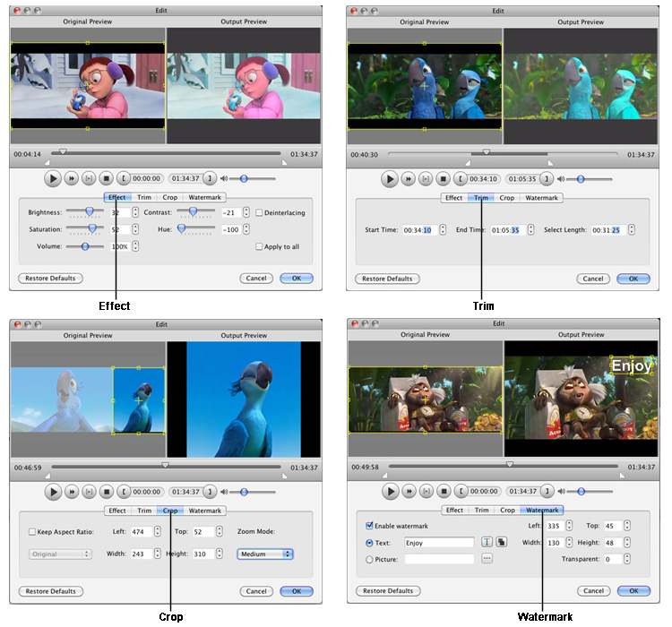Adjust the Transparent value stepper
The image size is (672, 627).
pyautogui.click(x=627, y=559)
